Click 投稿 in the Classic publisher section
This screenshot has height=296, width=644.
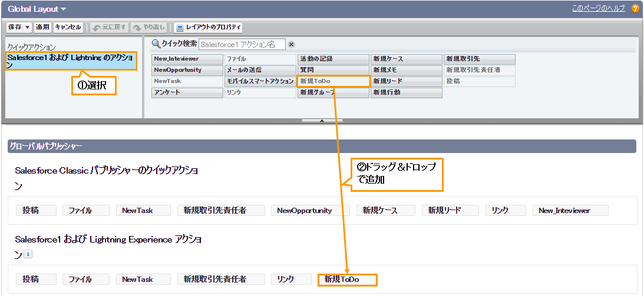click(36, 210)
